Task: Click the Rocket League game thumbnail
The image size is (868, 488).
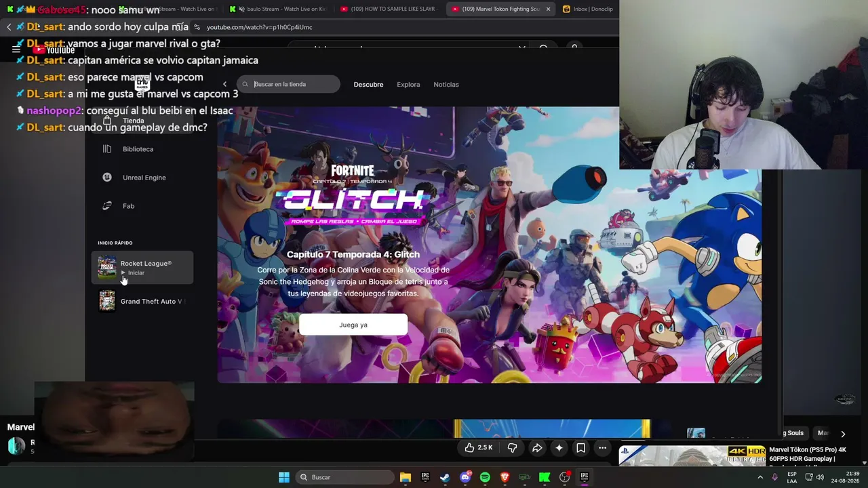Action: point(107,268)
